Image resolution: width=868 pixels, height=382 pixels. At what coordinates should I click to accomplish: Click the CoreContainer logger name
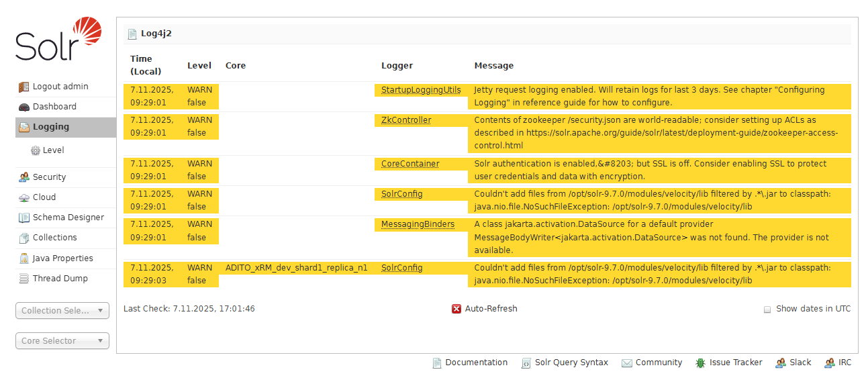(x=410, y=164)
